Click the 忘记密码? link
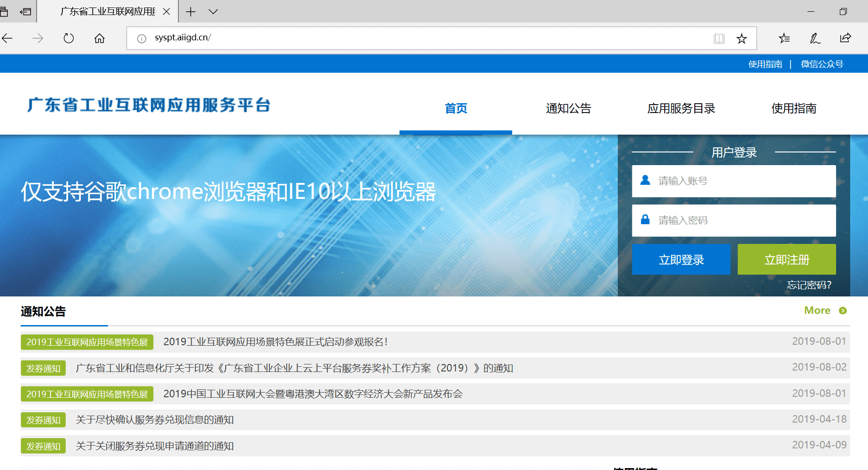 [808, 285]
